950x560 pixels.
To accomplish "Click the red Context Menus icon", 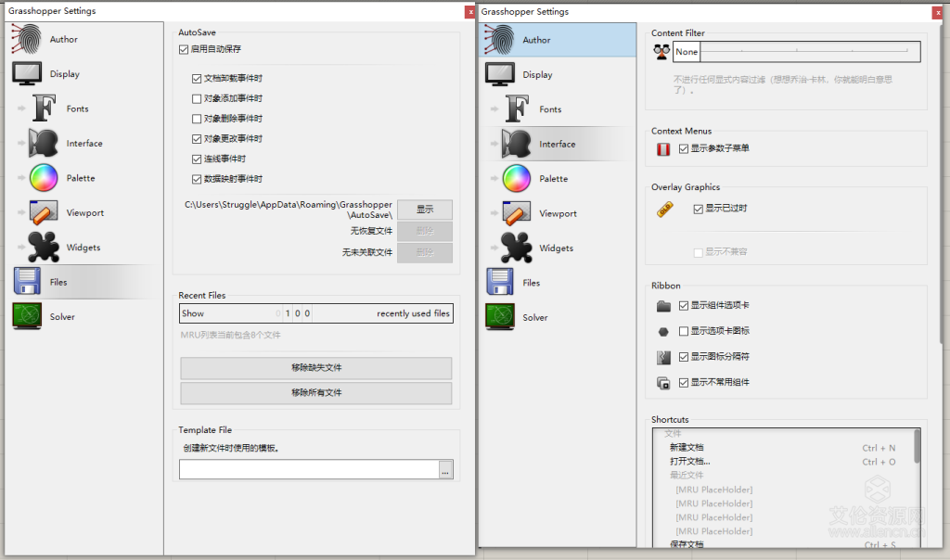I will click(663, 149).
